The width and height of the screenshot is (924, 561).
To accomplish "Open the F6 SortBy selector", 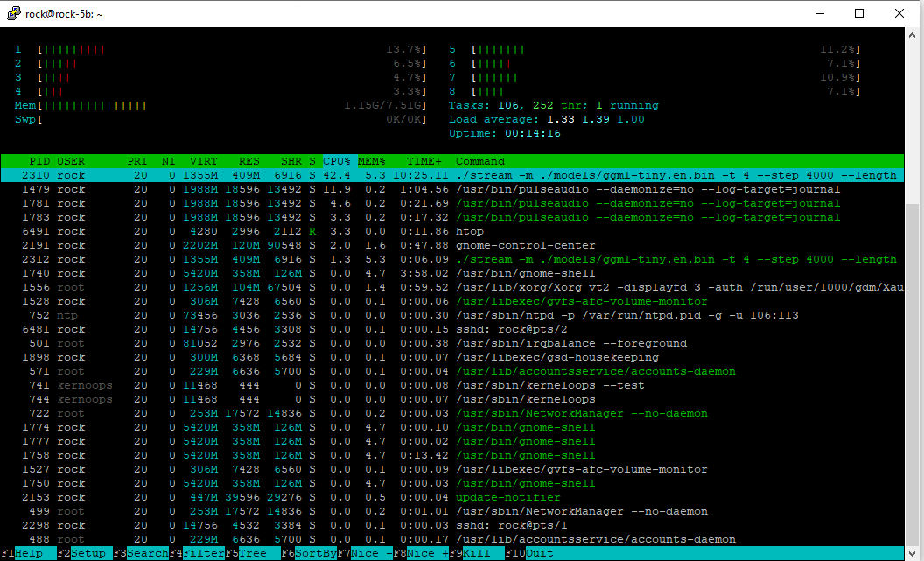I will pyautogui.click(x=313, y=553).
